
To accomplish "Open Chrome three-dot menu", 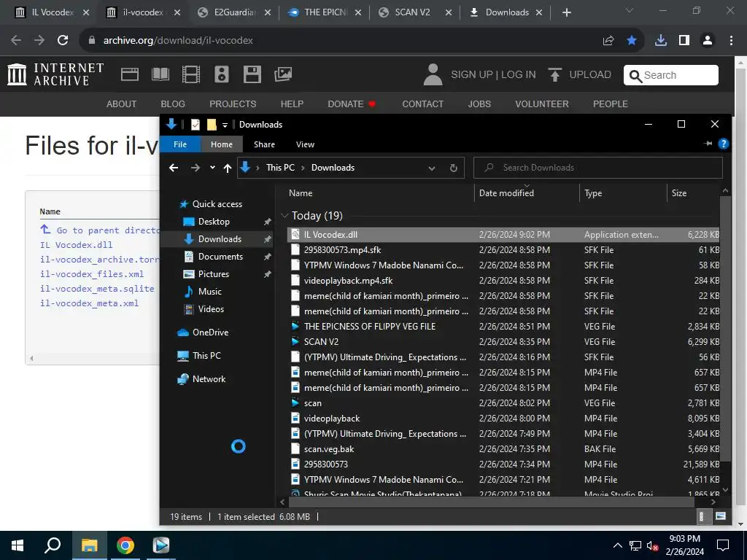I will [x=731, y=41].
